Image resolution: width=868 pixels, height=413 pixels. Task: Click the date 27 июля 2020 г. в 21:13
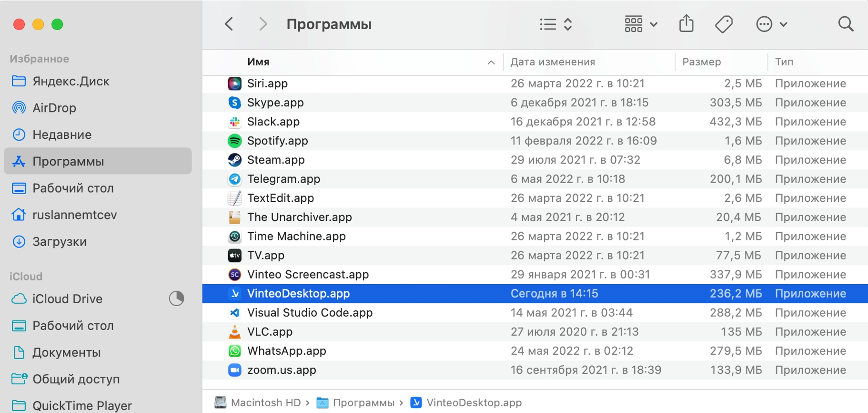coord(575,331)
